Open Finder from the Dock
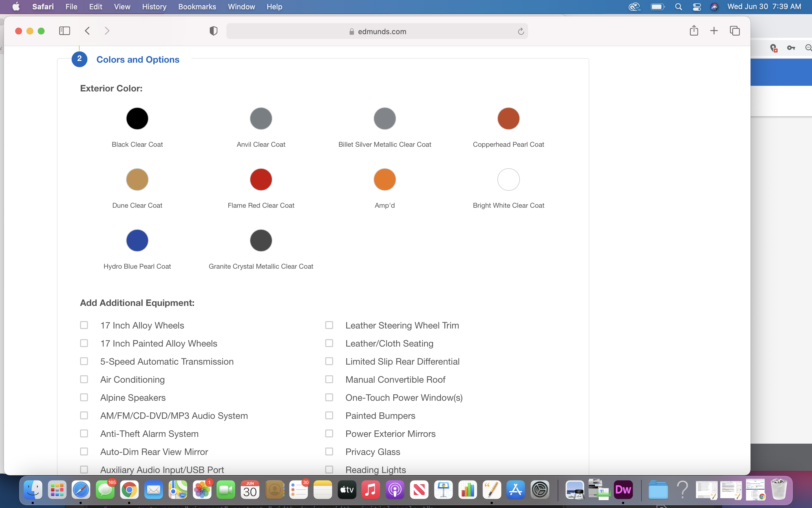Image resolution: width=812 pixels, height=508 pixels. point(33,490)
